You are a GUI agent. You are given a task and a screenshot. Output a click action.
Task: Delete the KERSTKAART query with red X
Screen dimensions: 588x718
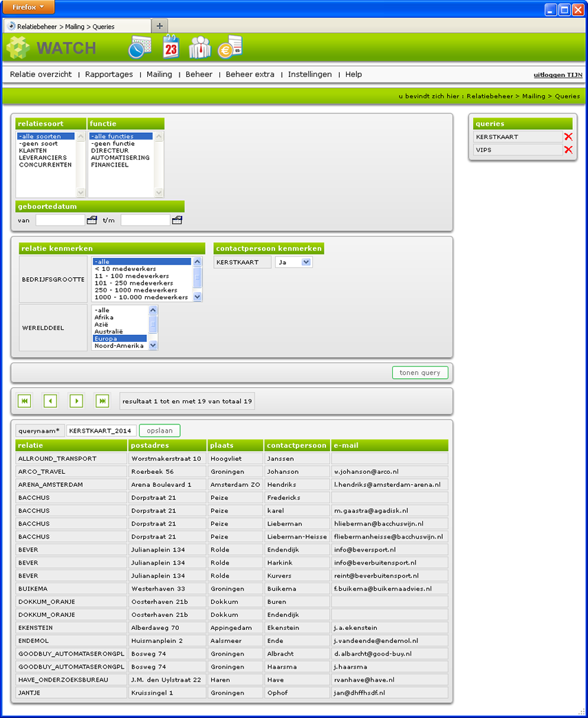tap(568, 136)
